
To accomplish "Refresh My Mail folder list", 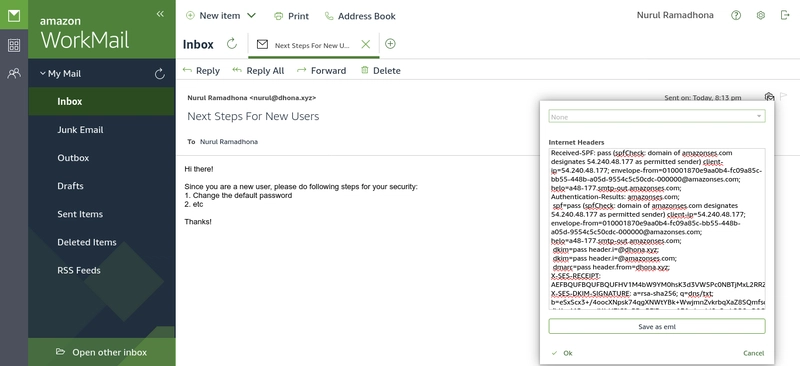I will pyautogui.click(x=160, y=74).
